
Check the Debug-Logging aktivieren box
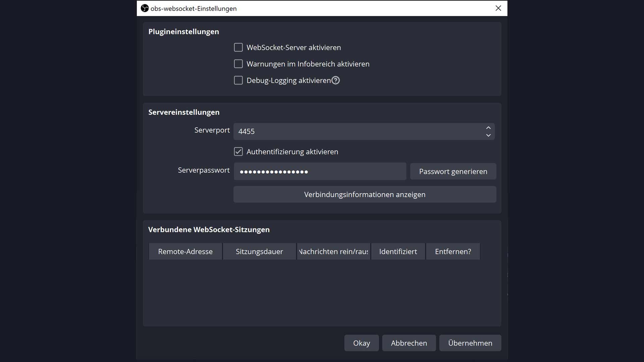pyautogui.click(x=238, y=80)
